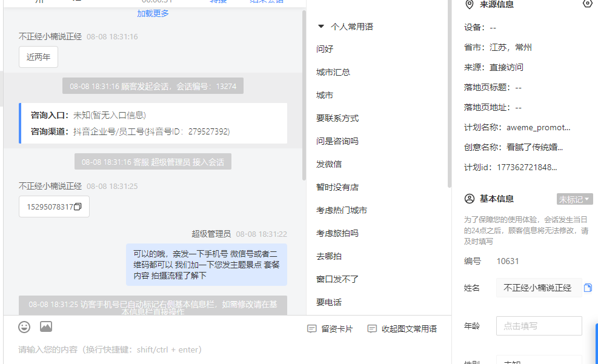Screen dimensions: 598x364
Task: Click the 咨询入口 unknown entry text
Action: pyautogui.click(x=110, y=115)
